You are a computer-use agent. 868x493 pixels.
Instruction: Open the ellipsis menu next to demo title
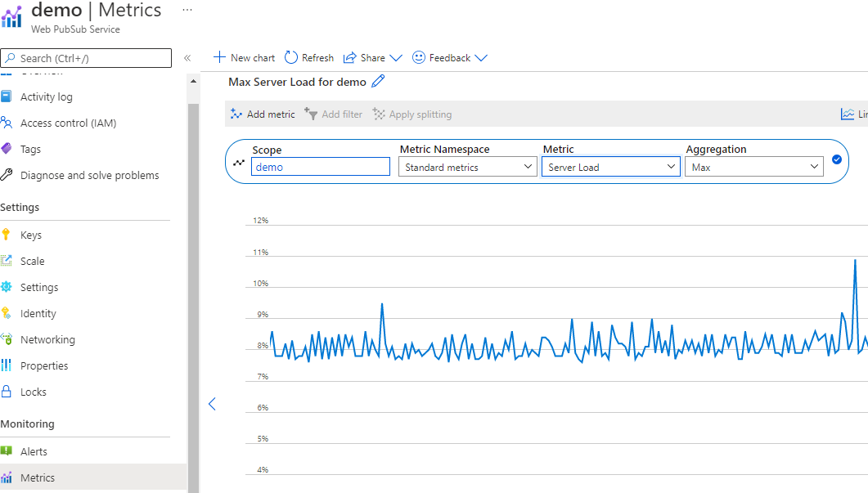click(x=187, y=8)
